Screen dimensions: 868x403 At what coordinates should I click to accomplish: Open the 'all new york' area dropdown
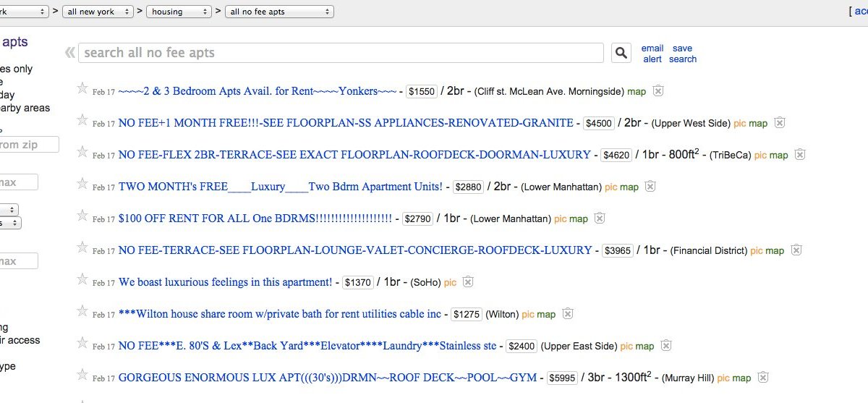coord(98,12)
